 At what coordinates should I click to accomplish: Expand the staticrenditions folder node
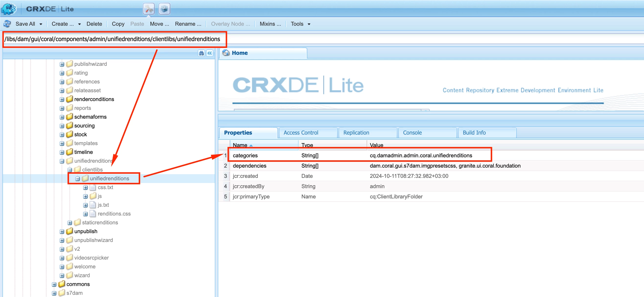(x=70, y=223)
